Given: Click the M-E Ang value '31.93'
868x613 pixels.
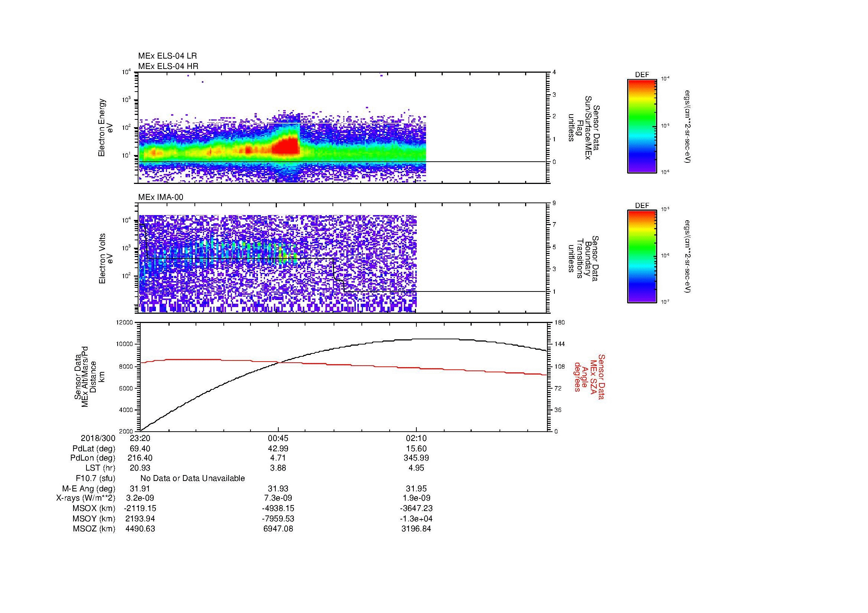Looking at the screenshot, I should [278, 488].
